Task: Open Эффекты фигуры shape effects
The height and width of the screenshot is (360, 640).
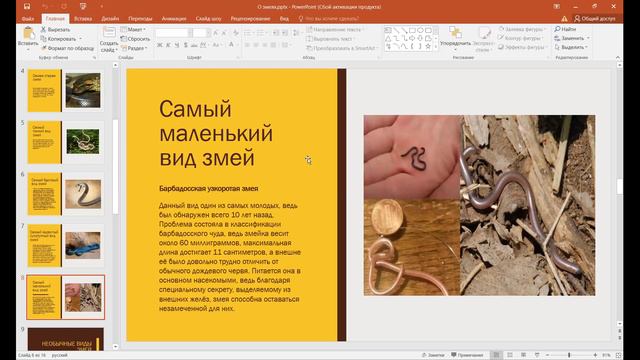Action: tap(521, 47)
